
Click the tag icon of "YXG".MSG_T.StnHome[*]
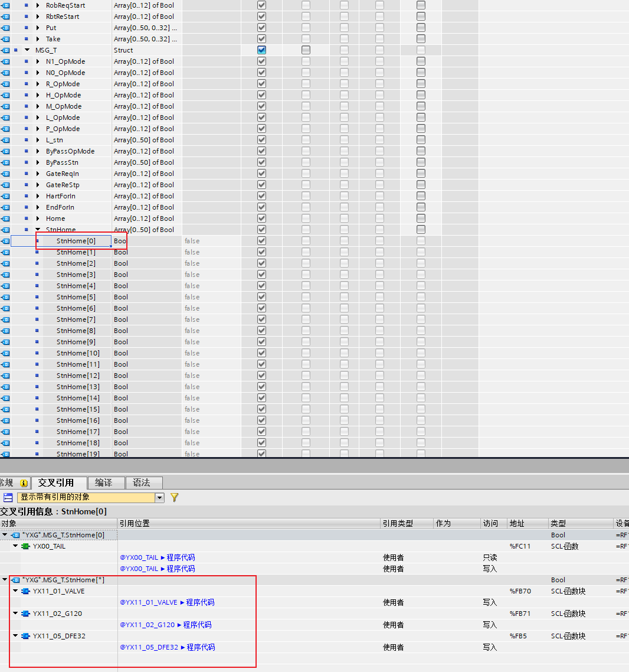pyautogui.click(x=15, y=580)
